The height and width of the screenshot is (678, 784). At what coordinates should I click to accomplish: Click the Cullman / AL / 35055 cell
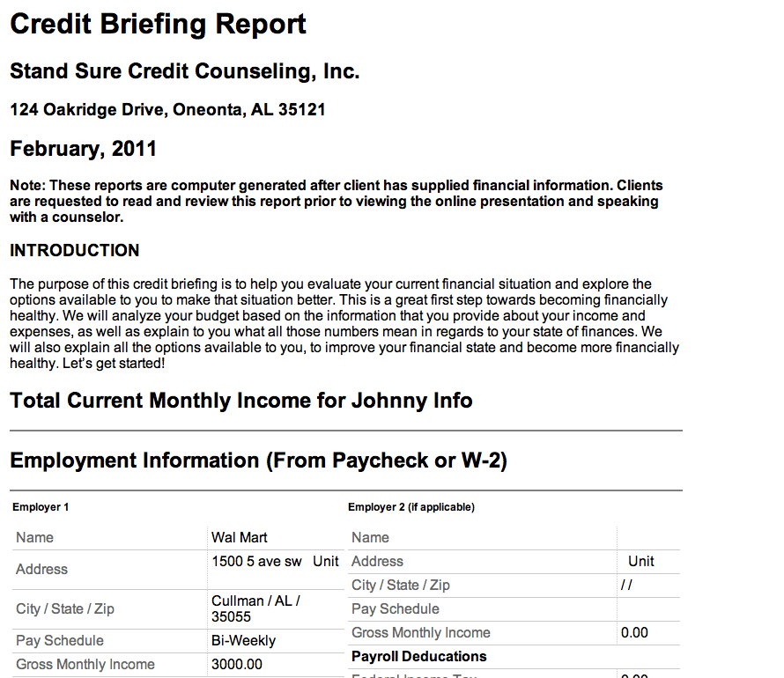tap(276, 609)
